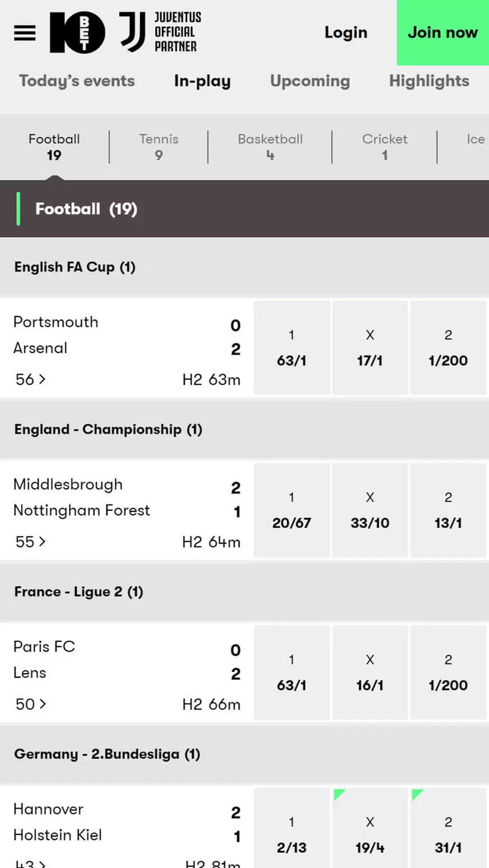This screenshot has height=868, width=489.
Task: Click the Juventus Official Partner logo
Action: click(161, 32)
